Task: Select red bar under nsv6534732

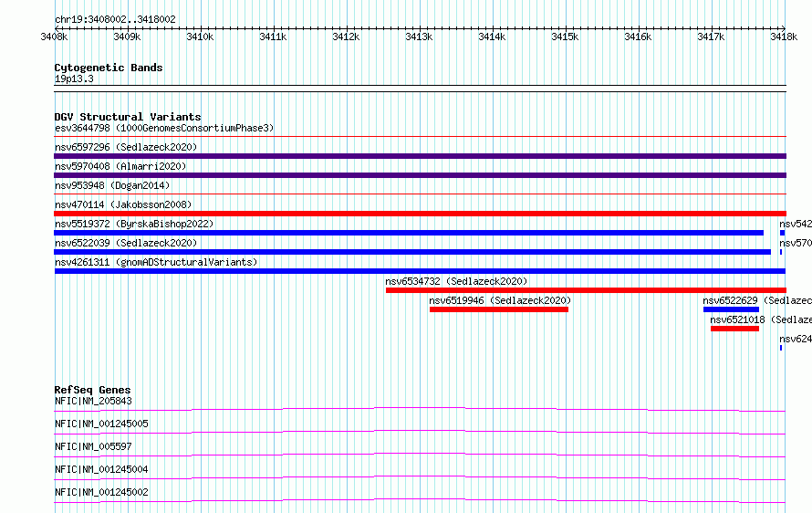Action: pos(587,290)
